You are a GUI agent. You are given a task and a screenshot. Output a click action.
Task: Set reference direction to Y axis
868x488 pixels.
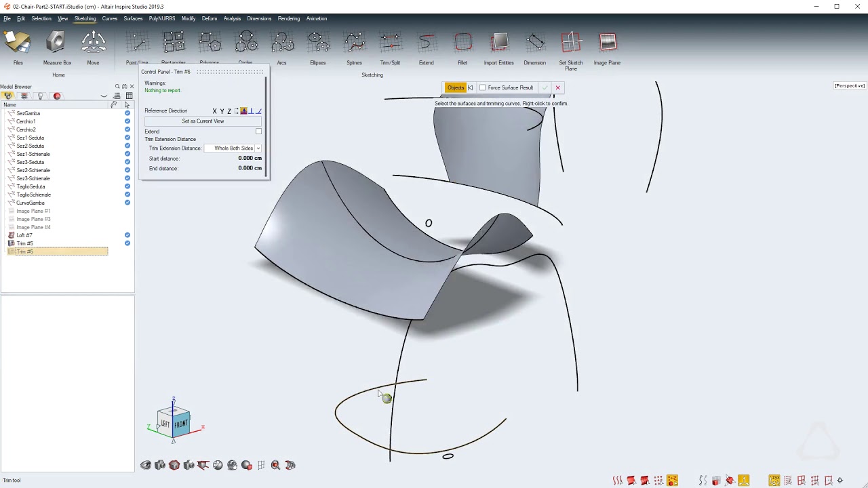[222, 111]
